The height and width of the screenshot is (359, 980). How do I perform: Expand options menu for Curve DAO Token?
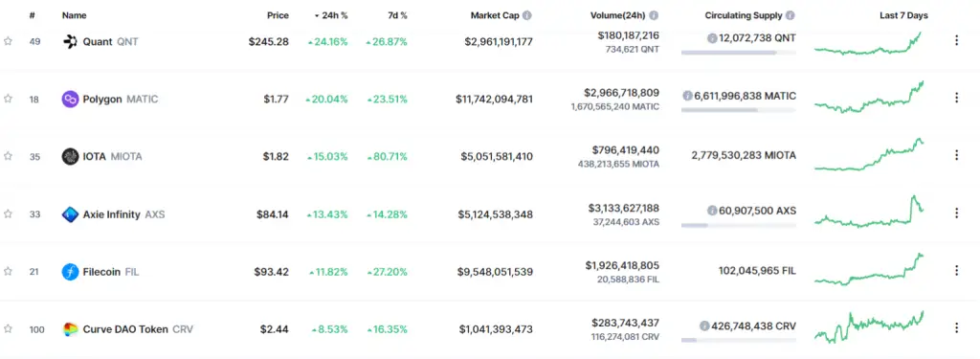[956, 328]
